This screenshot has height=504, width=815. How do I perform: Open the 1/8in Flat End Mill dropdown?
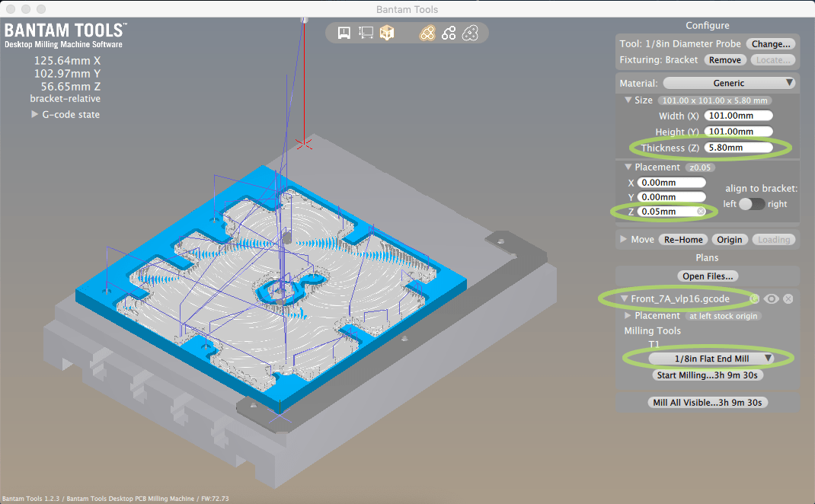(x=711, y=359)
